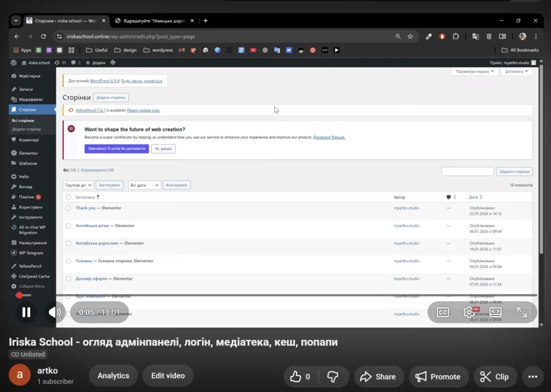Viewport: 551px width, 392px height.
Task: Open the channel Analytics button
Action: 113,376
